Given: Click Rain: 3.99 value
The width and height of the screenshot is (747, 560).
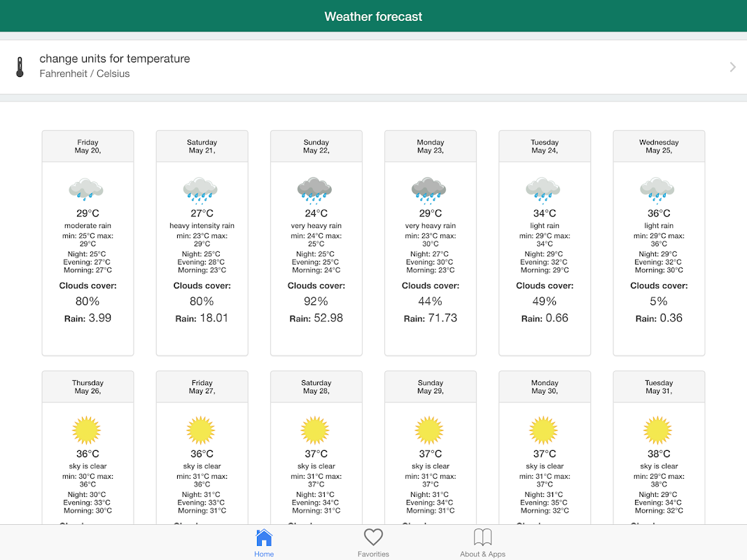Looking at the screenshot, I should [x=99, y=318].
